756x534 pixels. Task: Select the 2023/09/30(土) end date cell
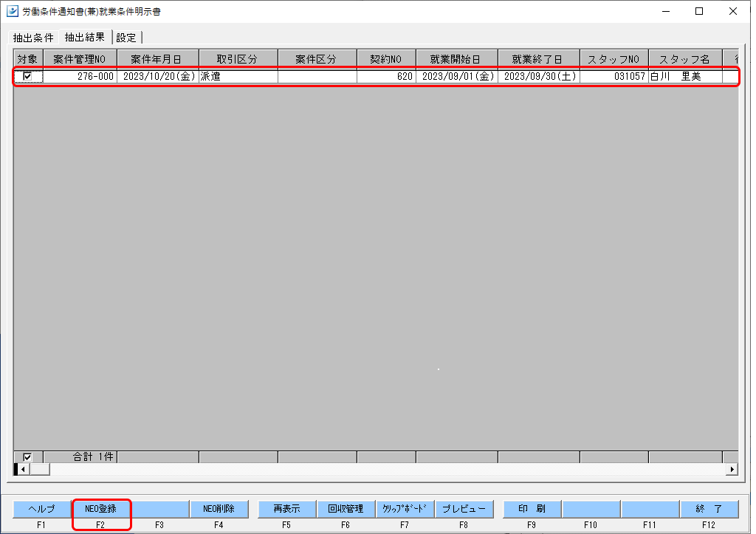tap(538, 76)
